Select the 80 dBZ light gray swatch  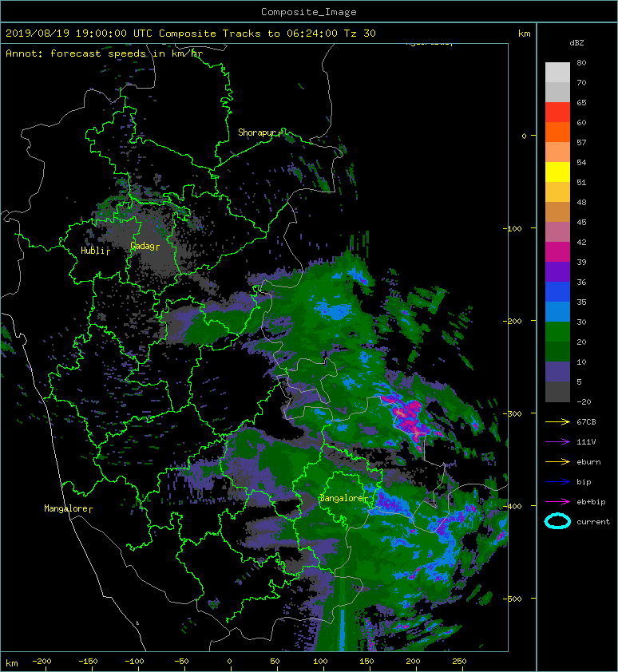557,73
